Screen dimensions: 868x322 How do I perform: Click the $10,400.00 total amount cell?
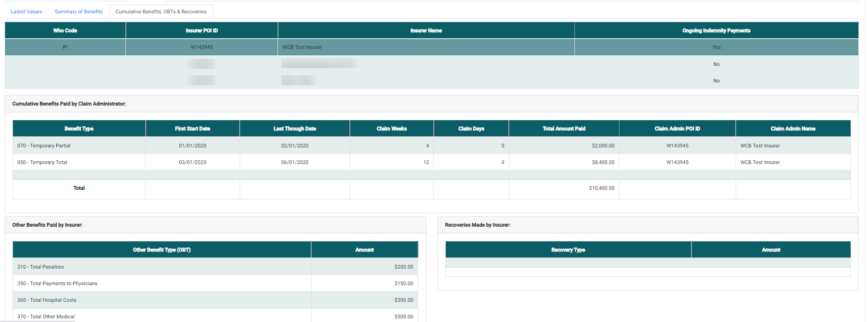[x=601, y=188]
